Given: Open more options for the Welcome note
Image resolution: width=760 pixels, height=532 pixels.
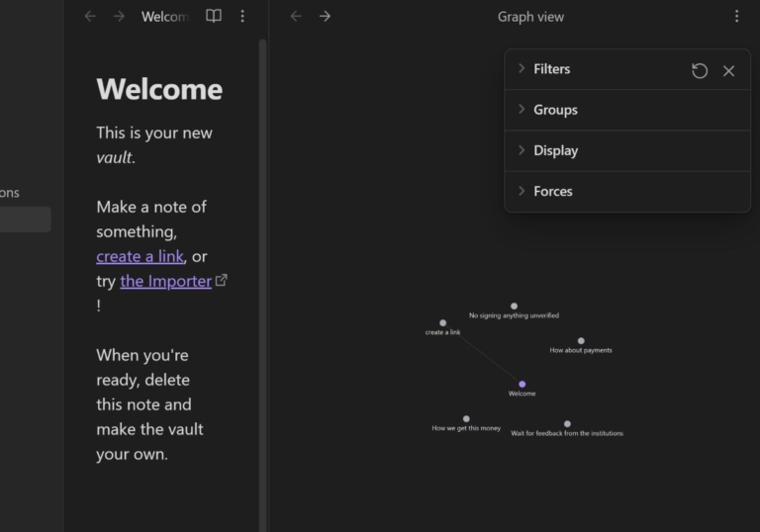Looking at the screenshot, I should 242,17.
